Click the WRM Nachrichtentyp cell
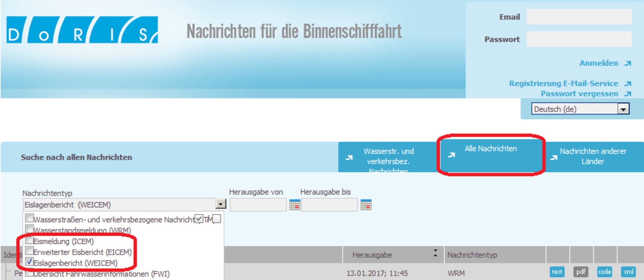The image size is (644, 280). (x=456, y=273)
